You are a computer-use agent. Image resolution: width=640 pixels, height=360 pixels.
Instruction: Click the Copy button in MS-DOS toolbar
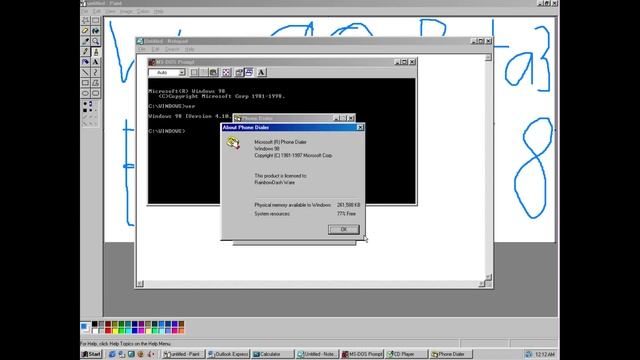(204, 72)
